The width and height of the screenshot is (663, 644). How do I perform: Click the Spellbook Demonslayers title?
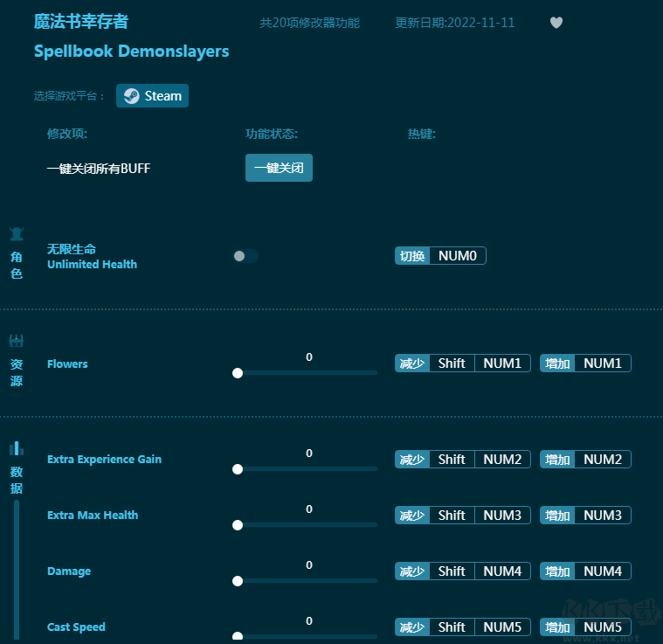[x=131, y=52]
